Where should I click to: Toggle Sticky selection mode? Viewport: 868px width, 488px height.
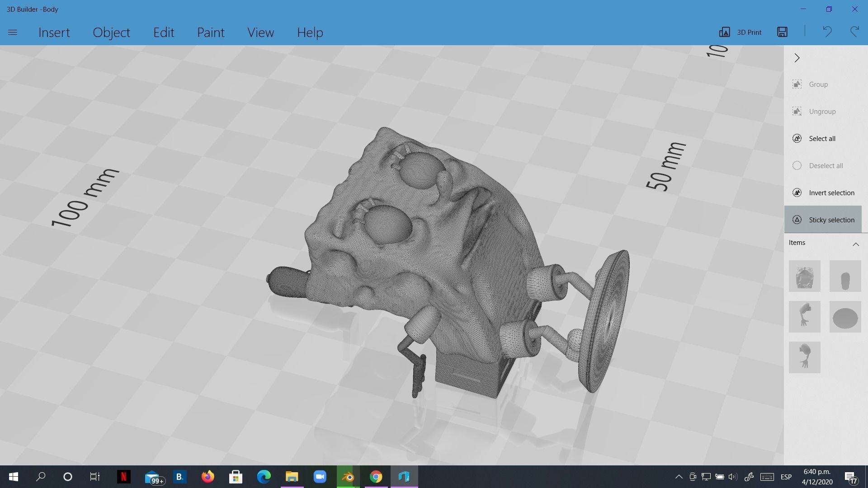[823, 220]
